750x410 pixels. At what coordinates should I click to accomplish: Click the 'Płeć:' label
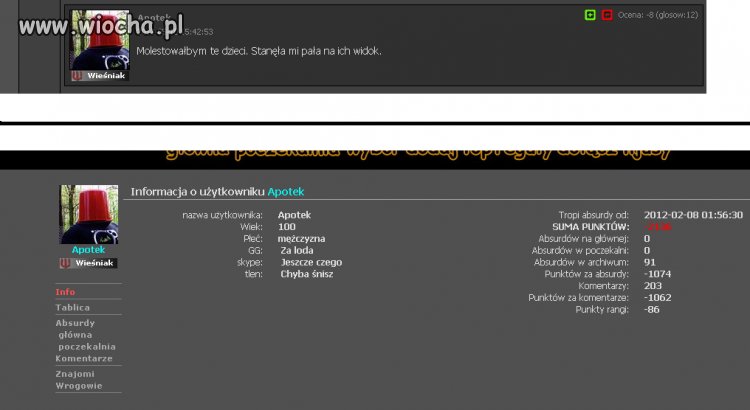pyautogui.click(x=253, y=239)
